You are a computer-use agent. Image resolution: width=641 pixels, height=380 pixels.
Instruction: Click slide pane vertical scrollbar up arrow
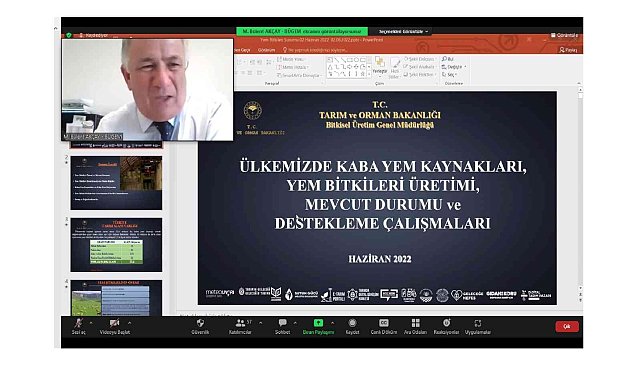(580, 89)
